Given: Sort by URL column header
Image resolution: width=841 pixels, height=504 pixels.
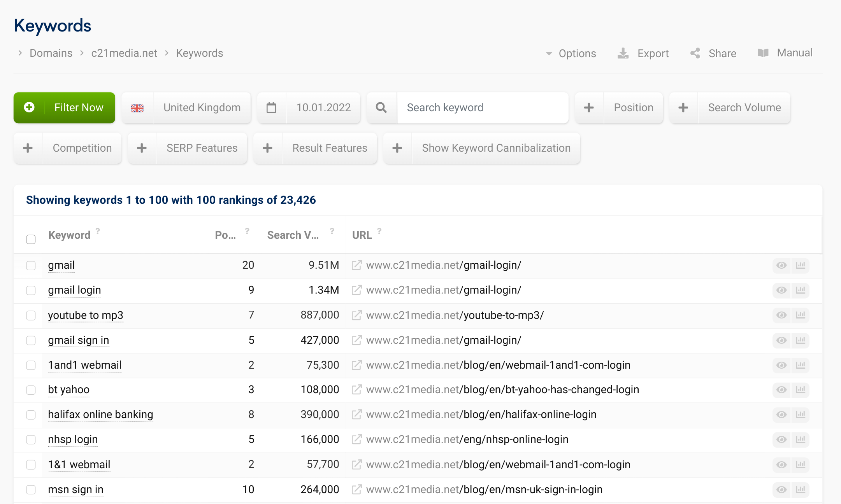Looking at the screenshot, I should click(x=362, y=235).
